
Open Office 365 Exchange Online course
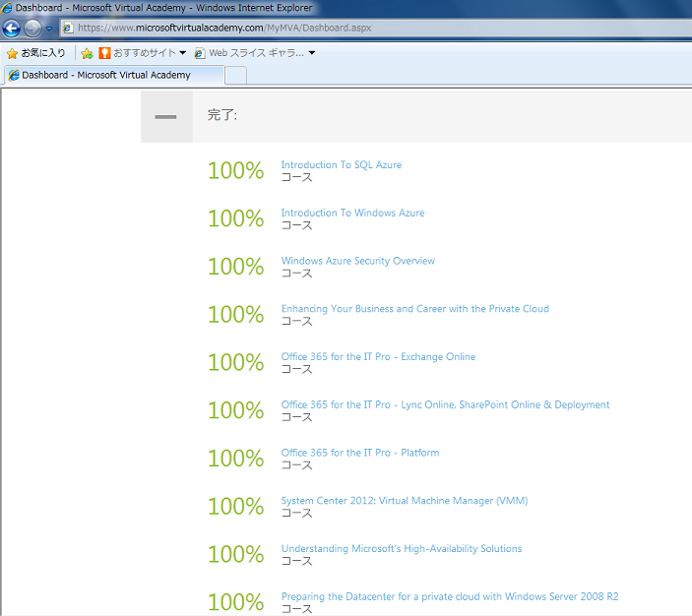[x=378, y=357]
